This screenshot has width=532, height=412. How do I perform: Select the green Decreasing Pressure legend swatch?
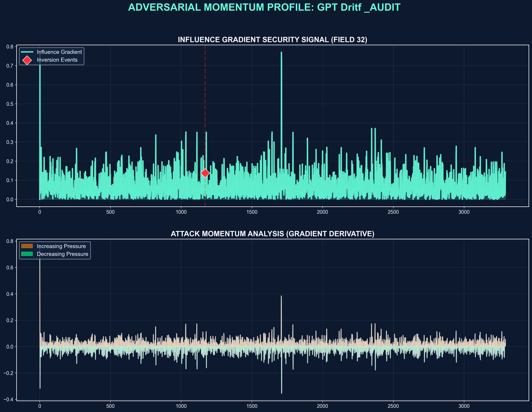pos(27,254)
